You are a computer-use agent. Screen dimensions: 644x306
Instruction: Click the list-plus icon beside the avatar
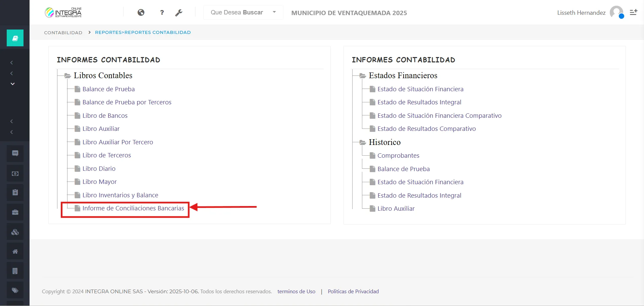tap(633, 12)
